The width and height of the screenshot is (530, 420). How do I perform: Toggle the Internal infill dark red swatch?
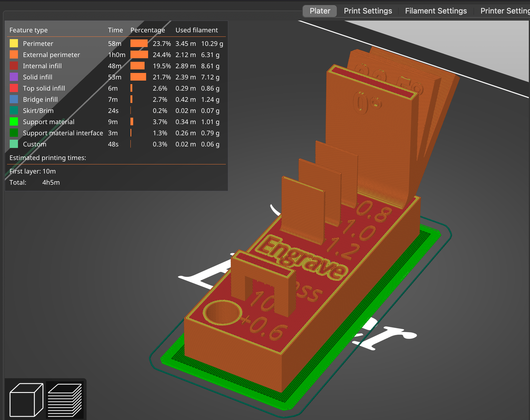(14, 66)
